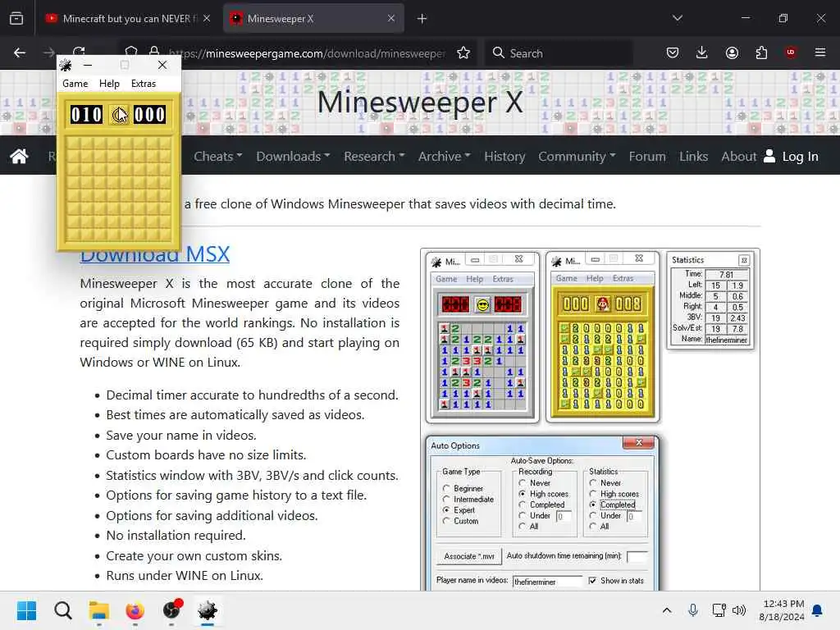
Task: Click the Firefox taskbar icon
Action: point(135,610)
